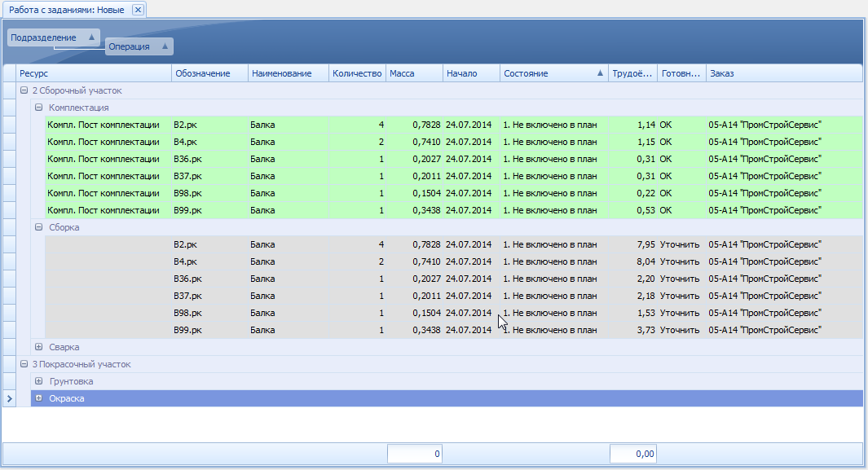Collapse the 'Сборка' subgroup

(x=38, y=228)
